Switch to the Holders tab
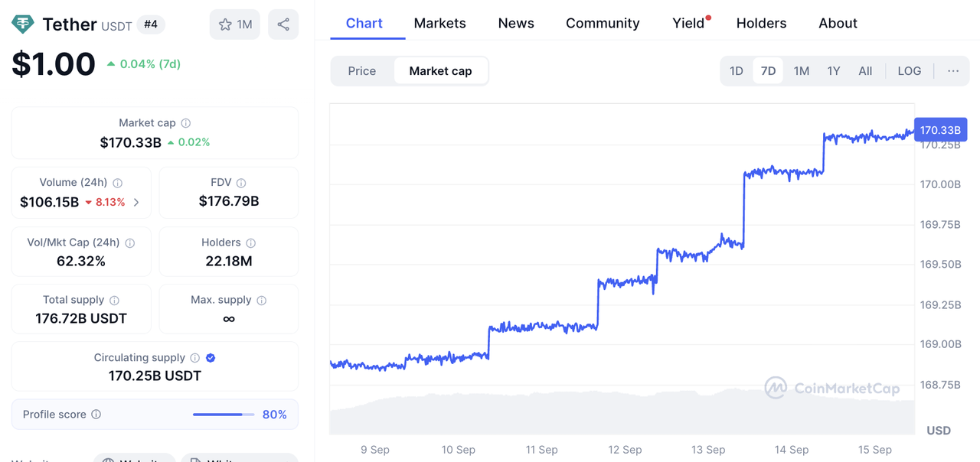The height and width of the screenshot is (462, 980). coord(761,23)
